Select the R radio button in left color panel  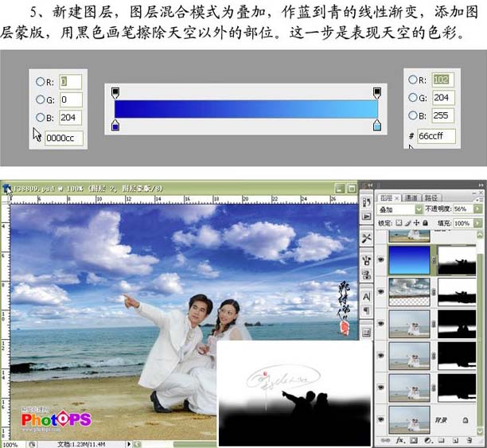pos(41,82)
